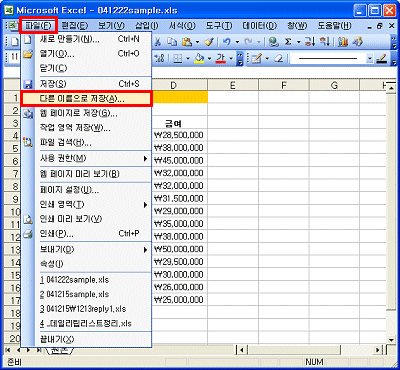This screenshot has width=400, height=370.
Task: Open recent file 041215sample.xls
Action: click(x=74, y=295)
